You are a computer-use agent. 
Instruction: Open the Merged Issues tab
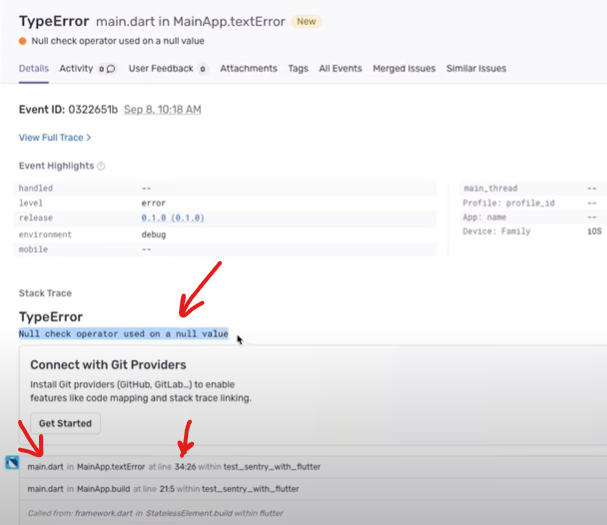pos(404,69)
